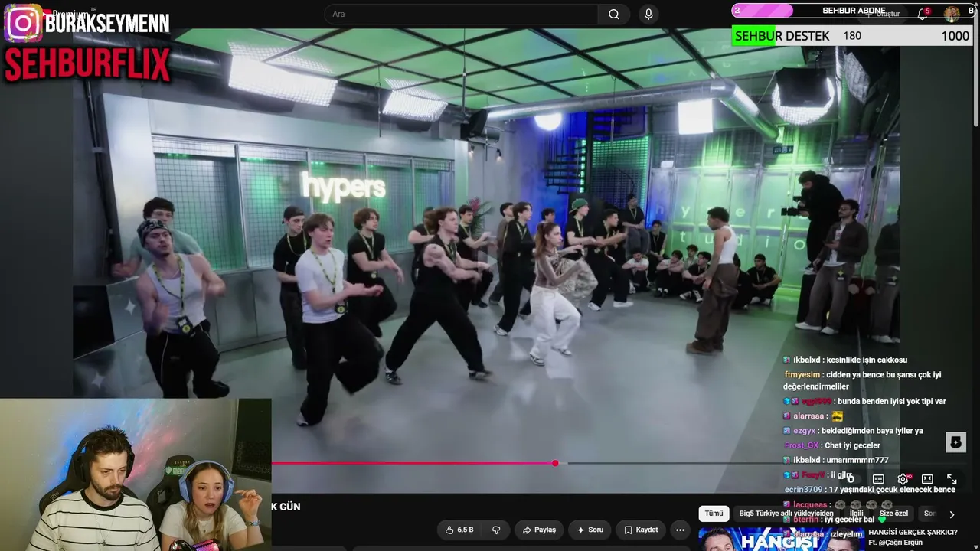Open video player settings gear
The height and width of the screenshot is (551, 980).
click(903, 479)
